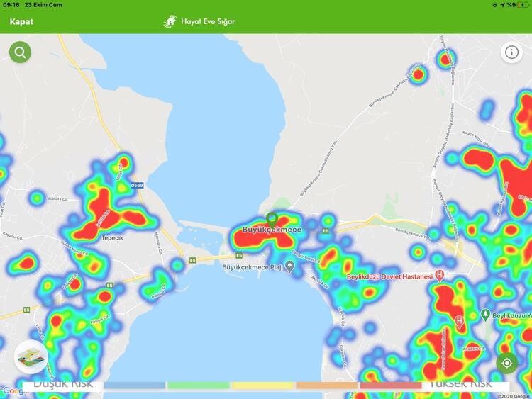Select the Kayalar Cd. street label
Screen dimensions: 532x399
13,235
